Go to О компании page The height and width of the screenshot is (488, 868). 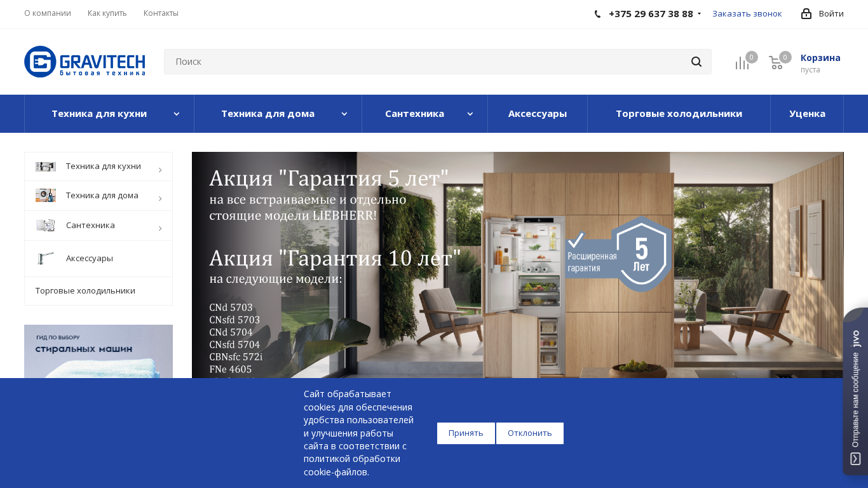click(48, 13)
